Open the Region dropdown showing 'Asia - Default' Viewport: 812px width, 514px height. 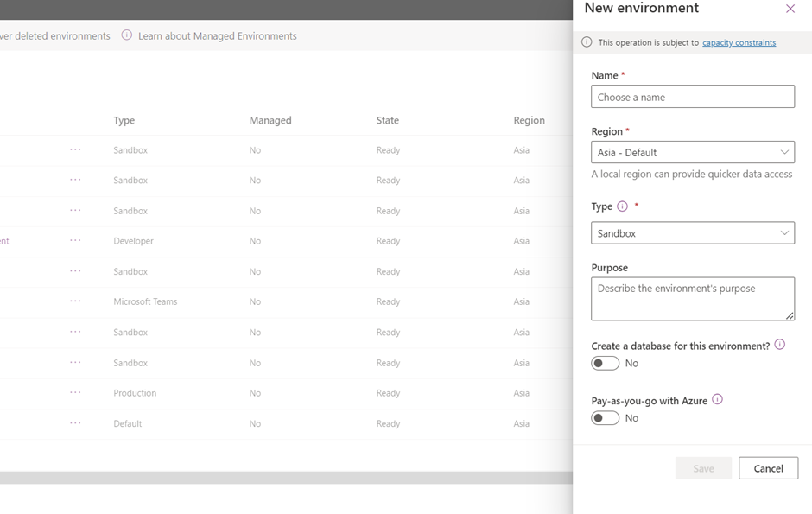click(x=693, y=151)
